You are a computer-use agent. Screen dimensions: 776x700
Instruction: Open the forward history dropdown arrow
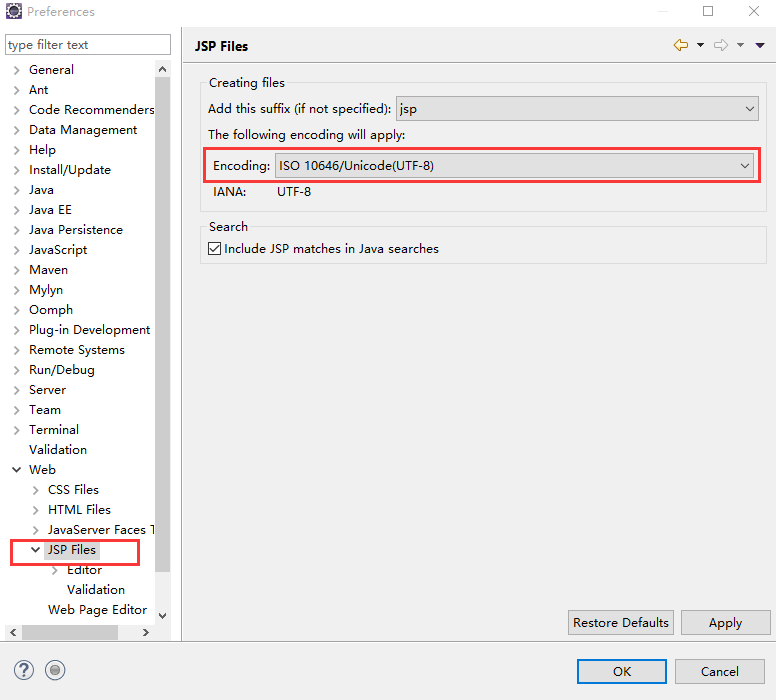740,45
